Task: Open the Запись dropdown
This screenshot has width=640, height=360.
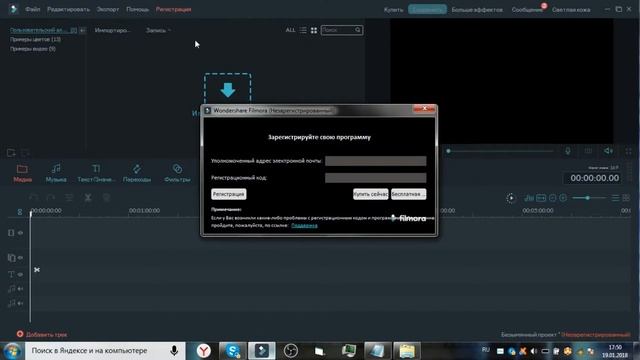Action: [x=158, y=30]
